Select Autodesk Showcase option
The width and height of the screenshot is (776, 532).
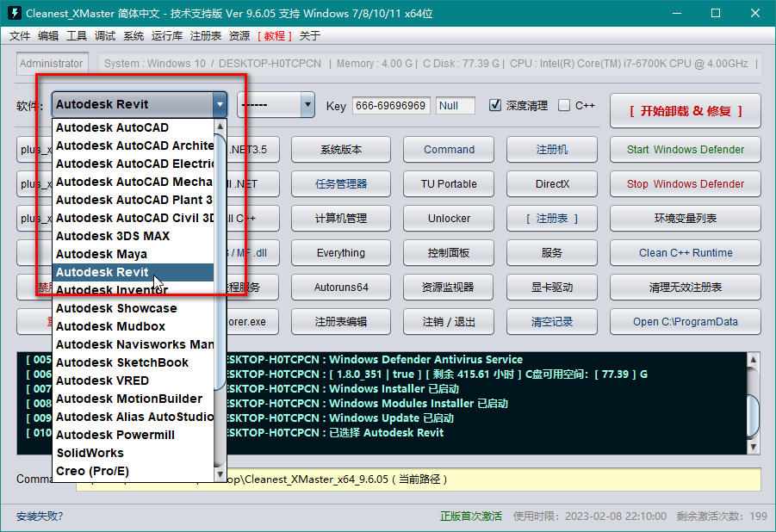tap(133, 308)
